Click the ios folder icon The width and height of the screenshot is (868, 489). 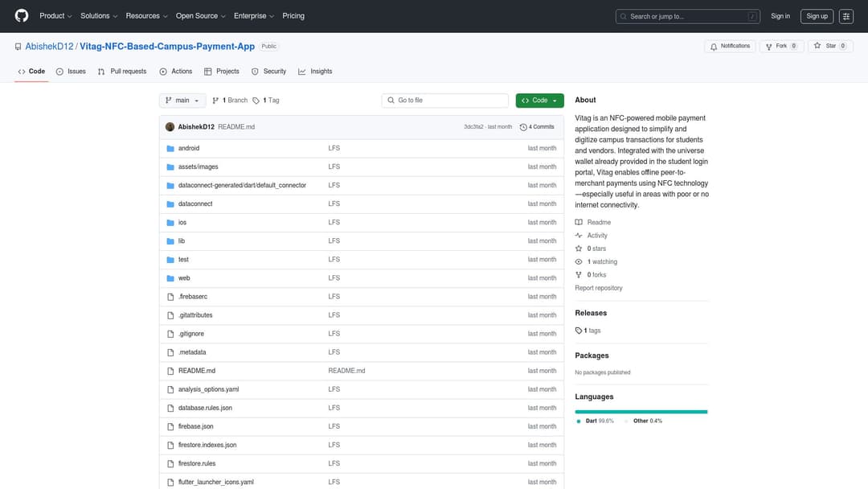(170, 223)
